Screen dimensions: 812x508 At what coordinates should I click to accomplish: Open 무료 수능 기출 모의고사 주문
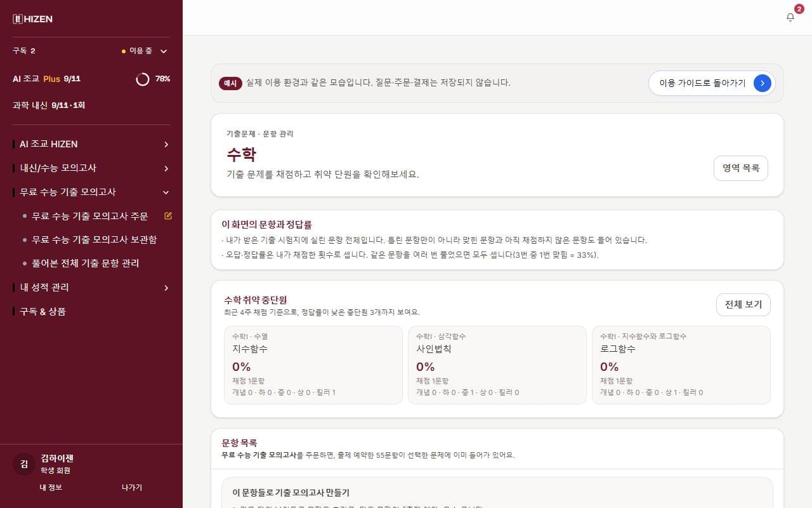[89, 216]
